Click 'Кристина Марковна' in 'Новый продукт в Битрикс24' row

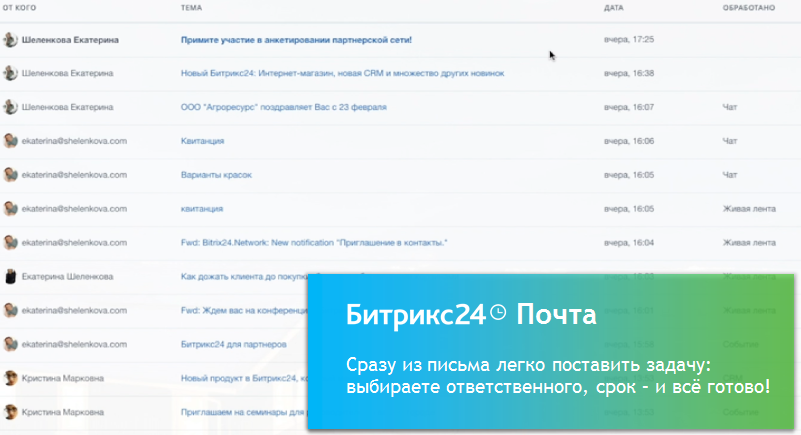63,378
